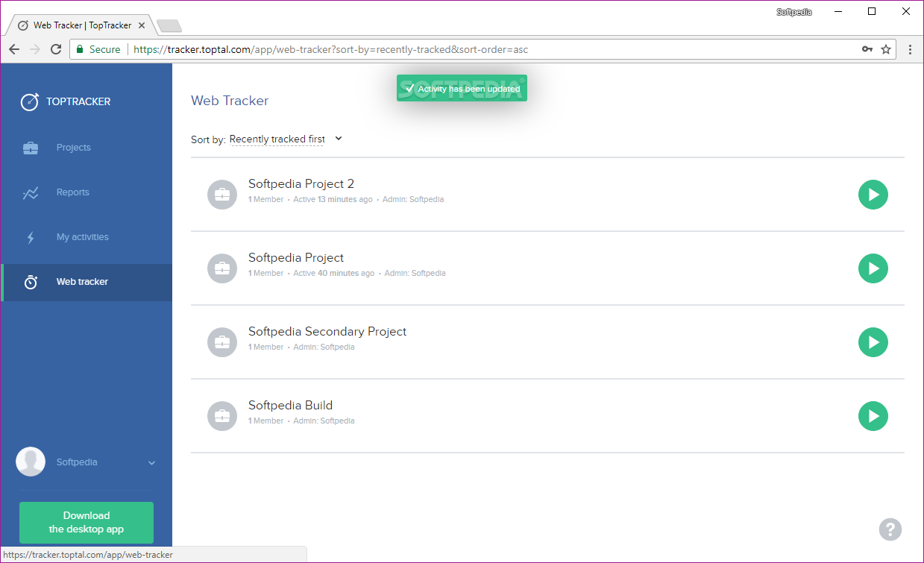
Task: Click the Softpedia user avatar
Action: tap(31, 462)
